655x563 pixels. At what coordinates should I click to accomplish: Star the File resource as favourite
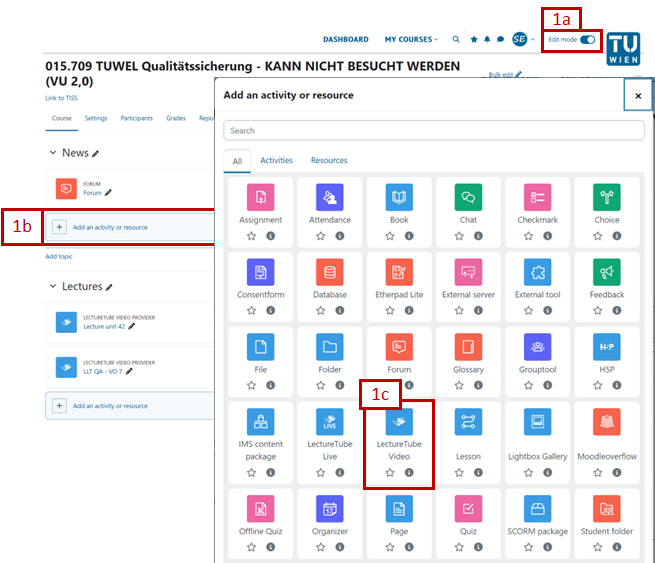pyautogui.click(x=251, y=385)
